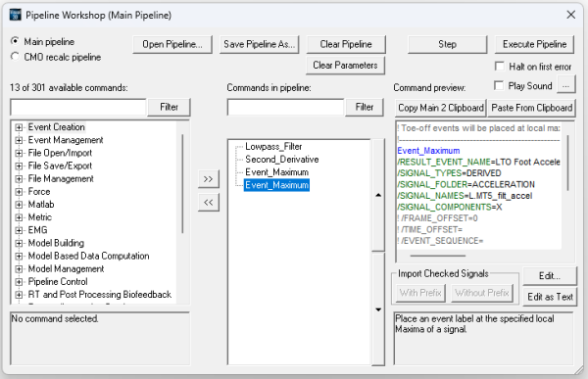The height and width of the screenshot is (379, 588).
Task: Expand the File Save/Export node
Action: (x=19, y=166)
